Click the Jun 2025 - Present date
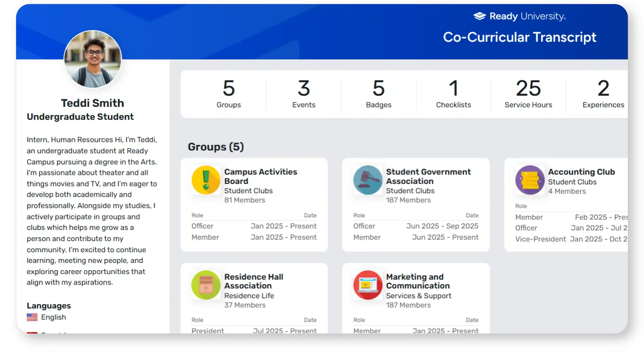The image size is (644, 362). point(445,237)
